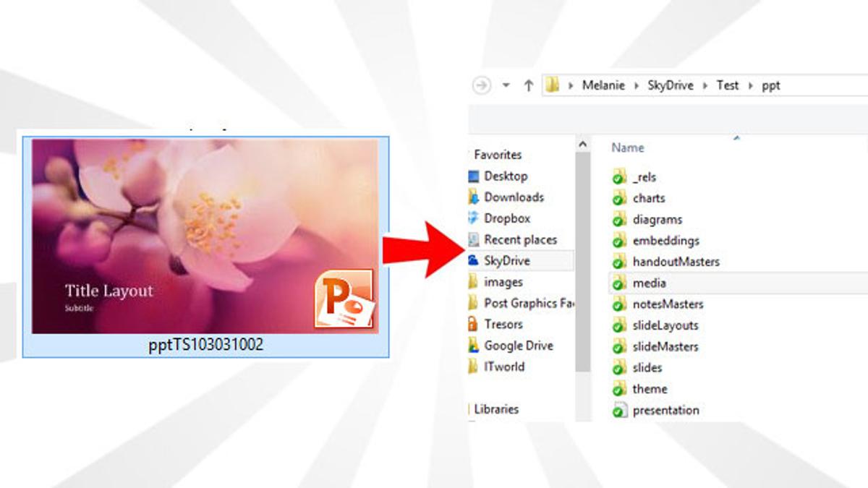868x488 pixels.
Task: Open the embeddings folder icon
Action: pos(618,241)
